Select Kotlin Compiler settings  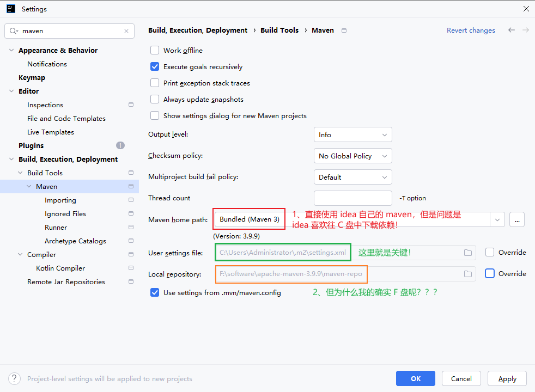60,268
